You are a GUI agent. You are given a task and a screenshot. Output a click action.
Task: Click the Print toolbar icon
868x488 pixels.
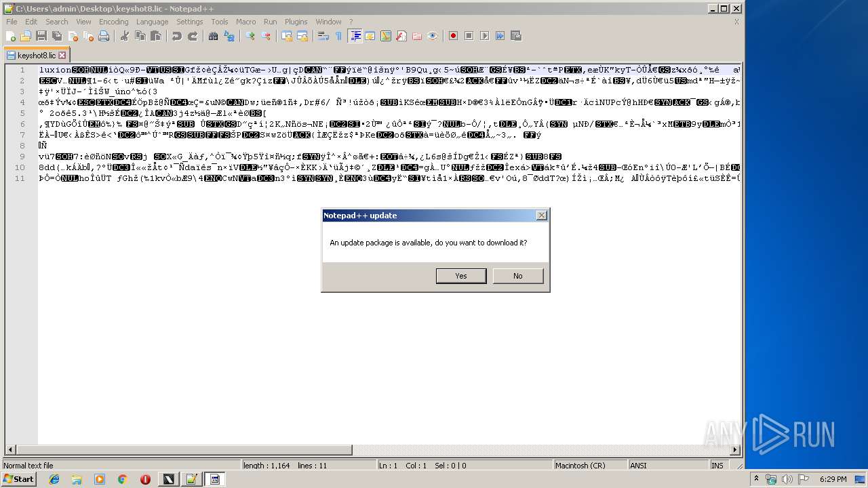coord(104,36)
